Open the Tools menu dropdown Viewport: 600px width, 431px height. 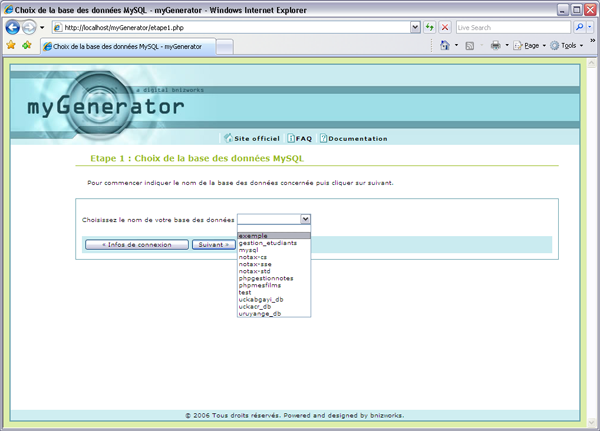(x=568, y=46)
